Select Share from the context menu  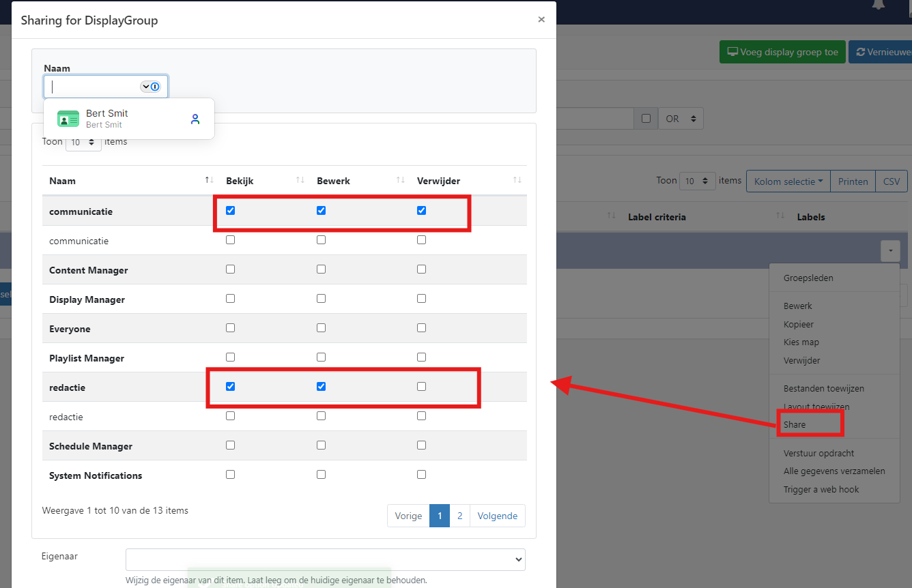coord(795,424)
